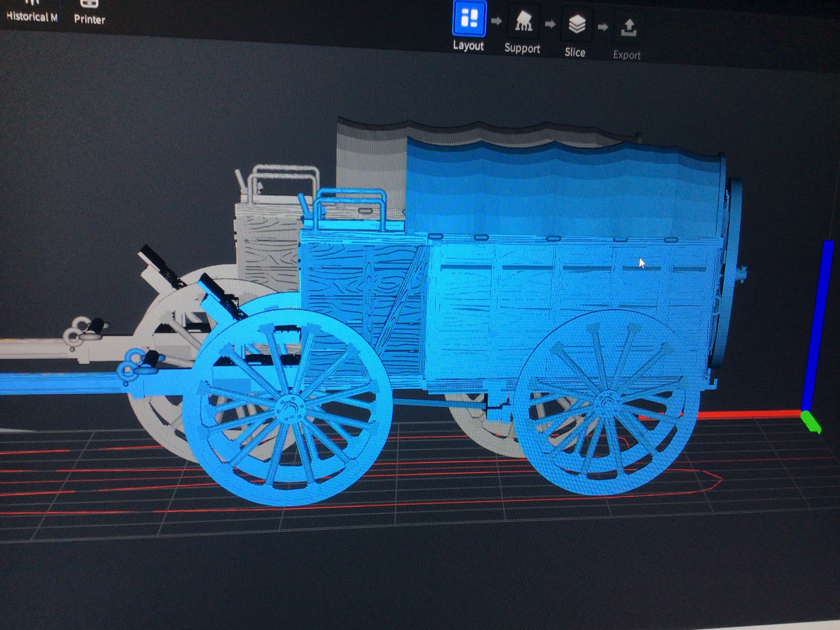The width and height of the screenshot is (840, 630).
Task: Click the Historical M tab
Action: click(32, 17)
